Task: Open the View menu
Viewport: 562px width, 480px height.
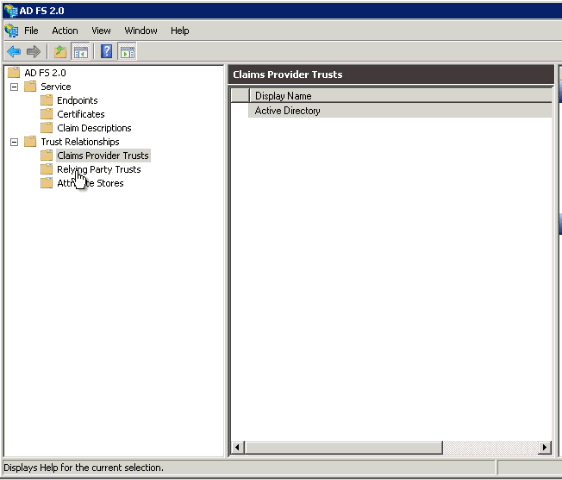Action: click(101, 31)
